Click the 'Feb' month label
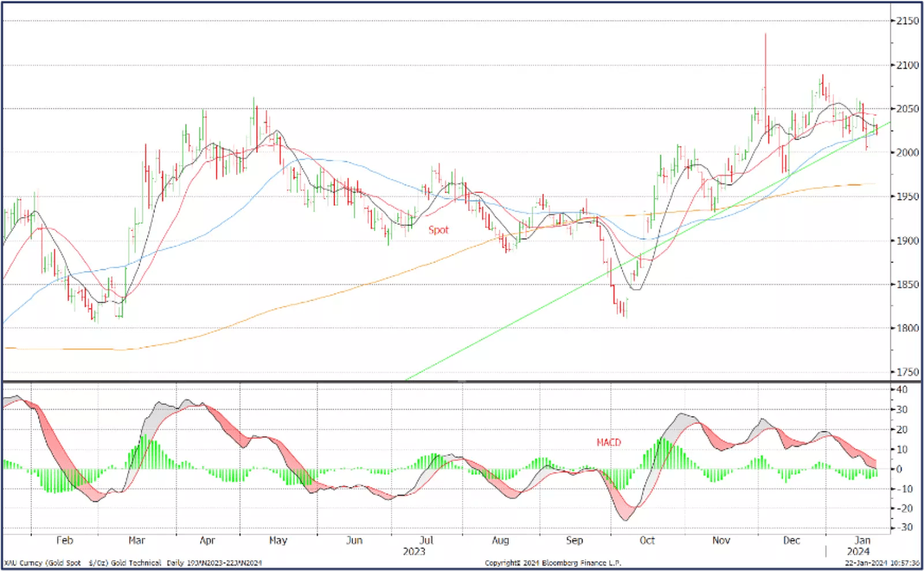The height and width of the screenshot is (571, 924). point(65,541)
